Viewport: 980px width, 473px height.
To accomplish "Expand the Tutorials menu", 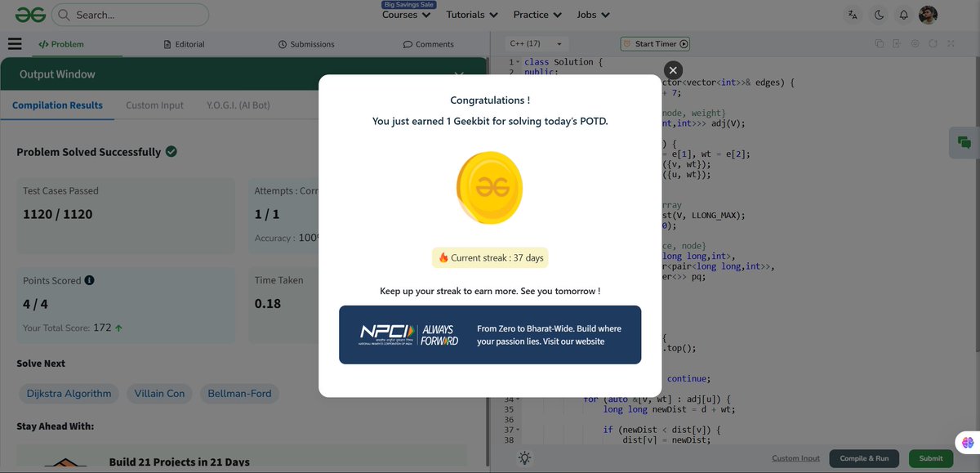I will pyautogui.click(x=471, y=15).
